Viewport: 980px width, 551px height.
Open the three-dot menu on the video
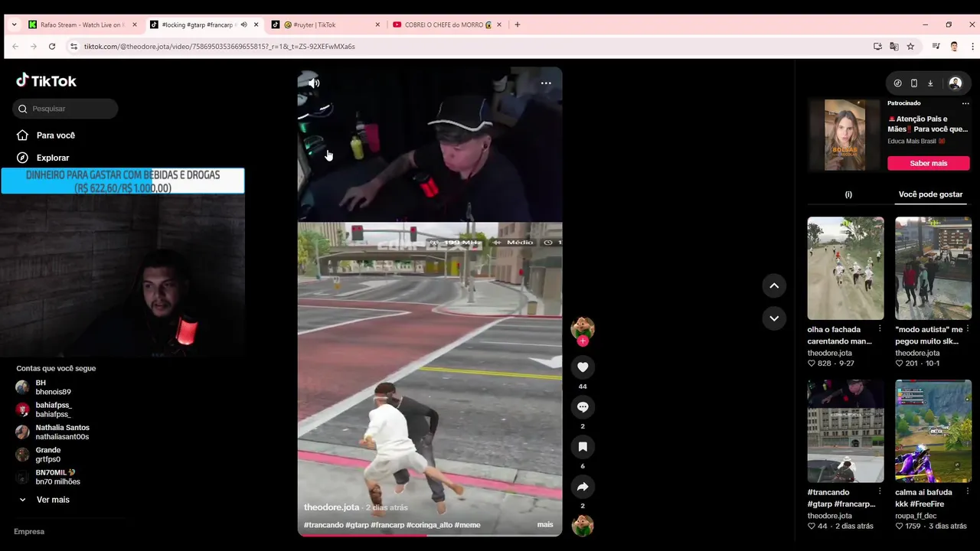coord(546,83)
